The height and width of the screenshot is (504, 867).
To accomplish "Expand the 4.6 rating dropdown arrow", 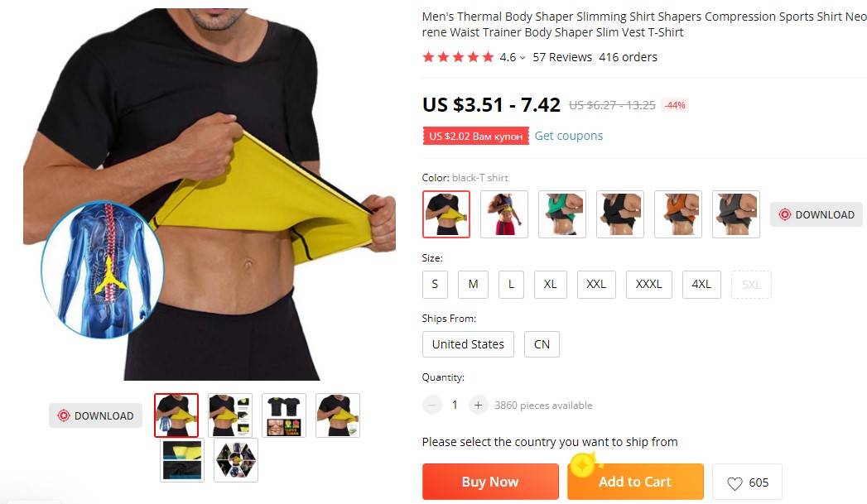I will tap(523, 57).
